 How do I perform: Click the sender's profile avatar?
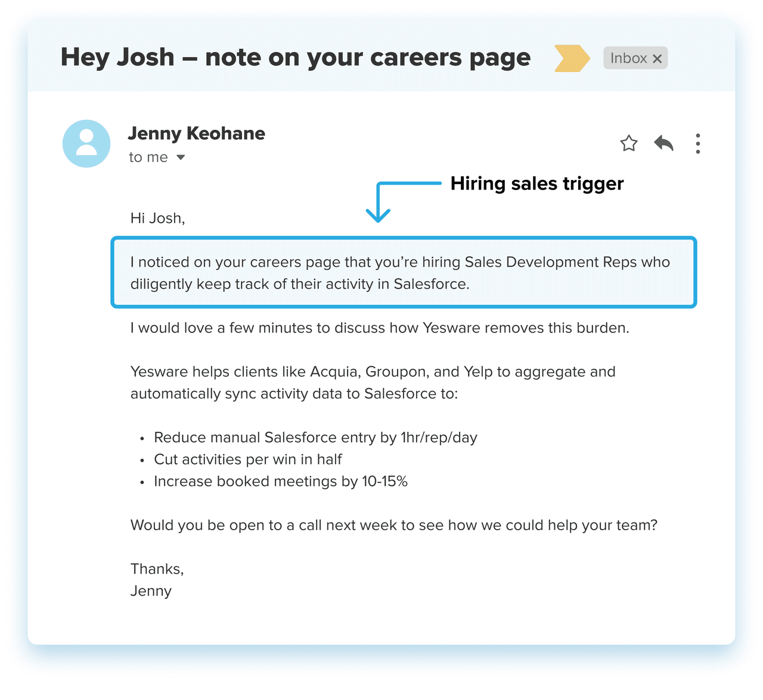coord(86,144)
